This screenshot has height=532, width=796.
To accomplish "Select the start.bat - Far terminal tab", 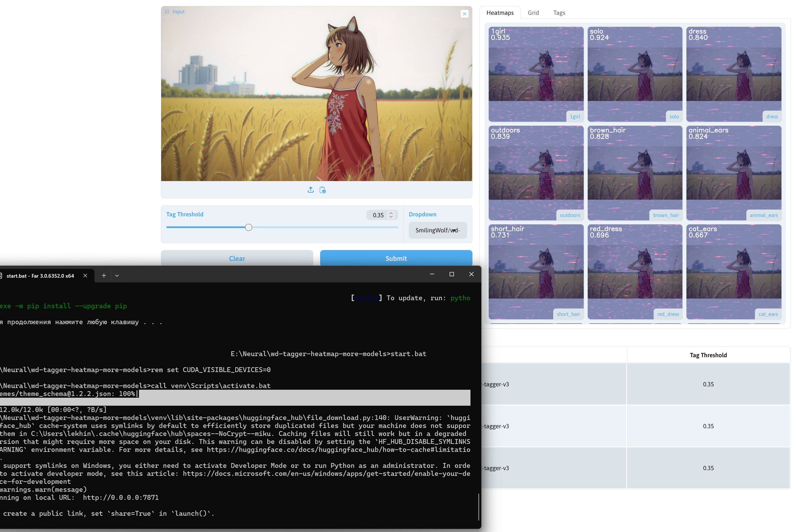I will point(40,276).
